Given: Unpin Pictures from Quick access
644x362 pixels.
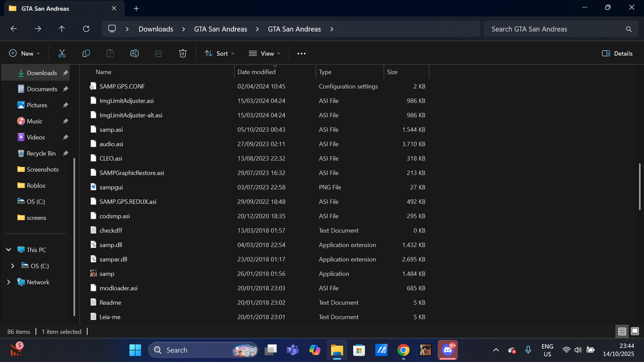Looking at the screenshot, I should [x=65, y=105].
